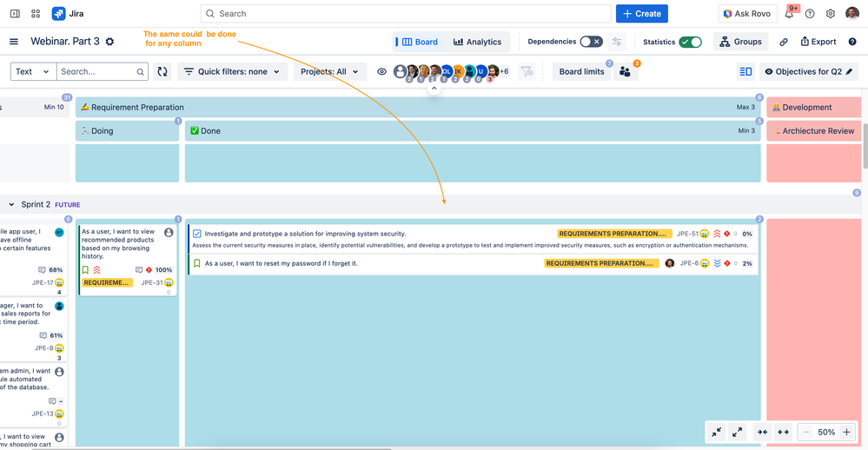Toggle the Jira sidebar panel icon
Screen dimensions: 868x450
(15, 14)
